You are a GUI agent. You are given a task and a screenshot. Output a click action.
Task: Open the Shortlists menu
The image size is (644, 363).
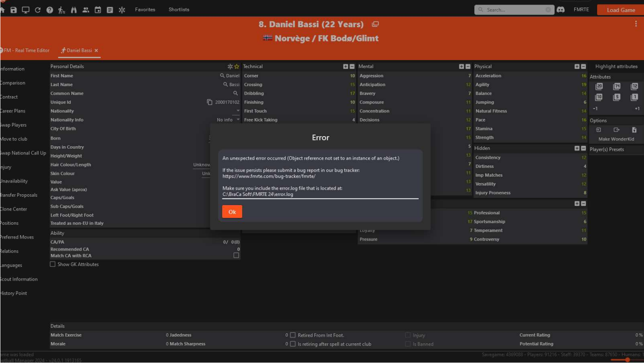coord(180,9)
